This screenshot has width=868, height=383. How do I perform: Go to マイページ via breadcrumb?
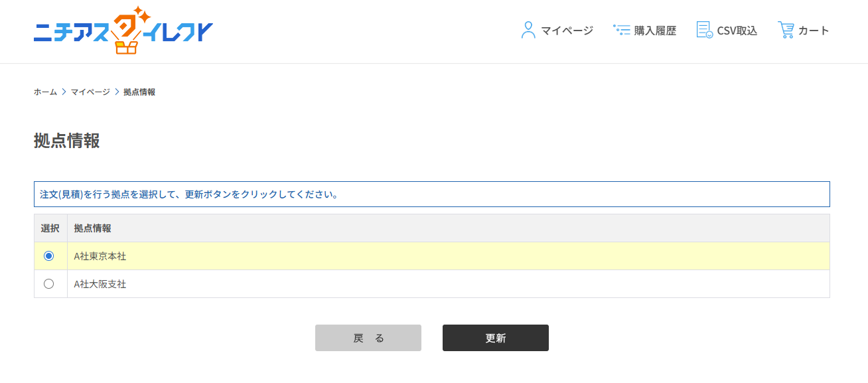[90, 92]
